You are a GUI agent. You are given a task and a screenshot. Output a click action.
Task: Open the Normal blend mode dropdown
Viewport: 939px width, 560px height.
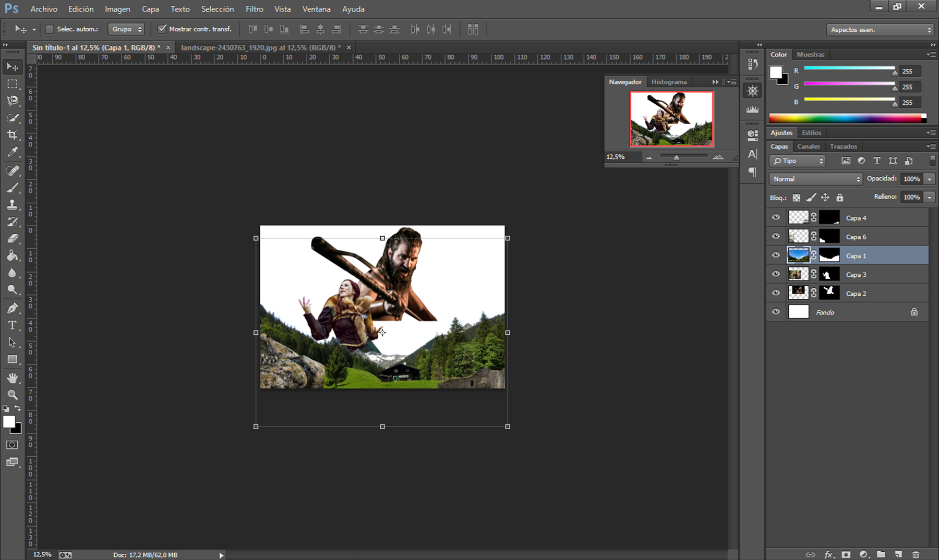click(816, 179)
